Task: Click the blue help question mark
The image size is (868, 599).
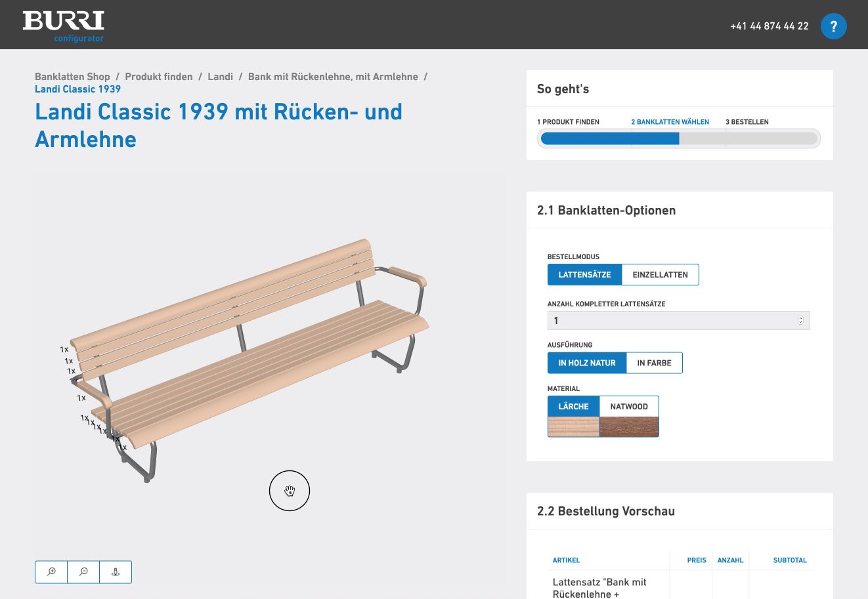Action: pyautogui.click(x=833, y=26)
